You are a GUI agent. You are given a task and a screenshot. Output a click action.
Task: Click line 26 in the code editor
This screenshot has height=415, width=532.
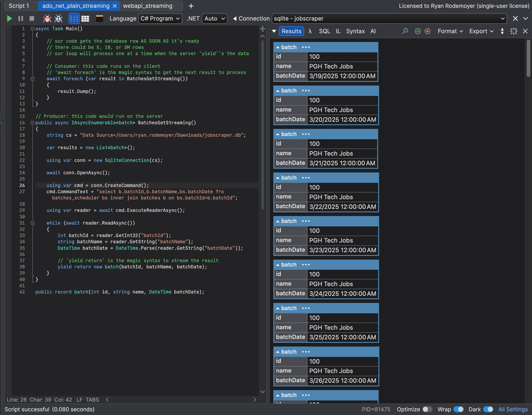point(147,185)
